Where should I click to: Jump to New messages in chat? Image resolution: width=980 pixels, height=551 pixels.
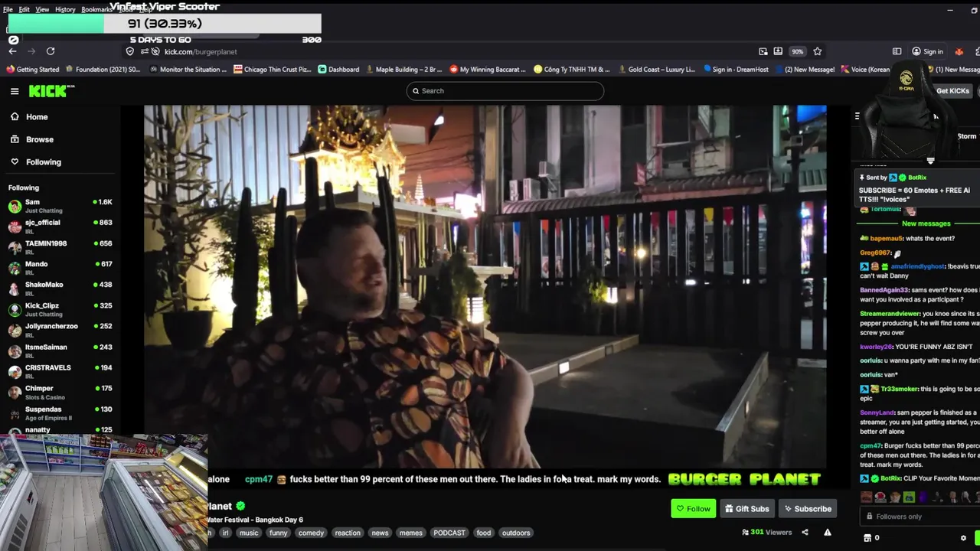point(926,223)
